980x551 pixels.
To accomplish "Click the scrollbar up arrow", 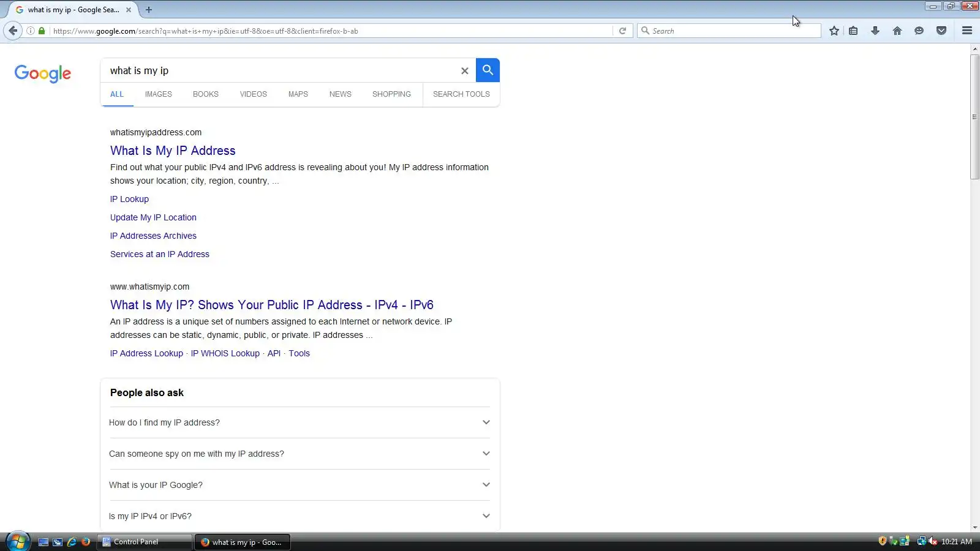I will (974, 48).
